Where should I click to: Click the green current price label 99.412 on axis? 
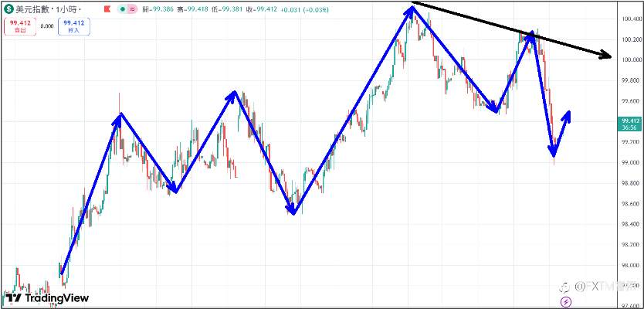631,121
